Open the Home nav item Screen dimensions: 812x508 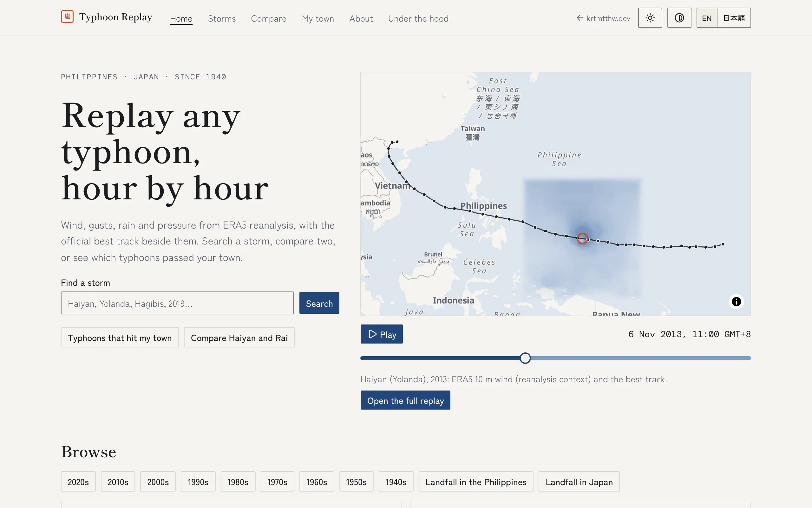181,18
